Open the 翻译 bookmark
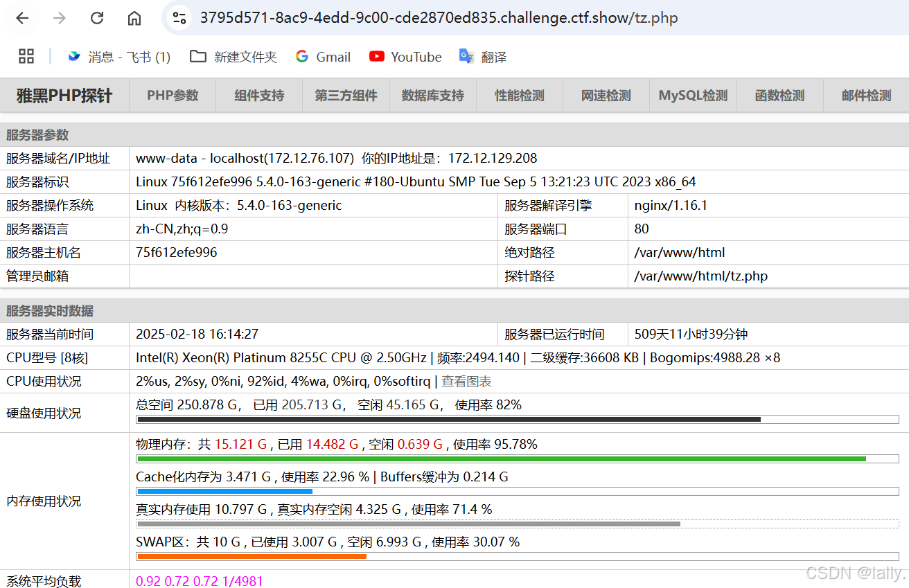Screen dimensions: 909x588 [x=483, y=57]
